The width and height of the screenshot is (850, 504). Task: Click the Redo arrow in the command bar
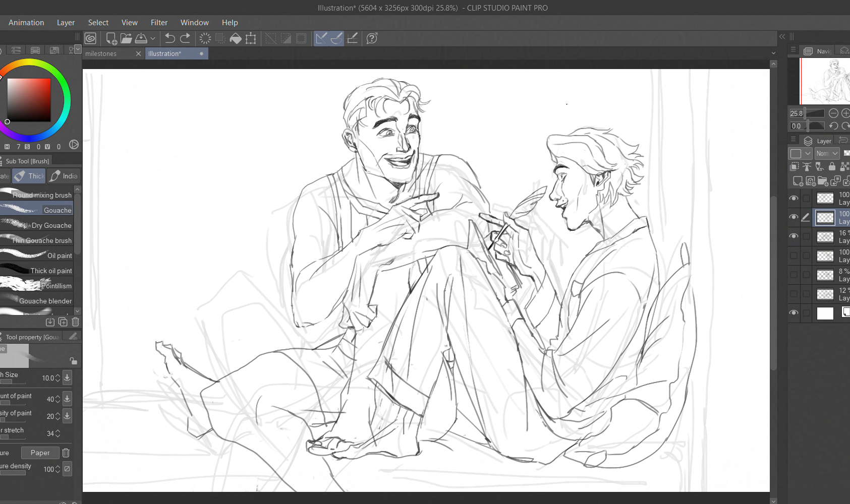coord(186,38)
